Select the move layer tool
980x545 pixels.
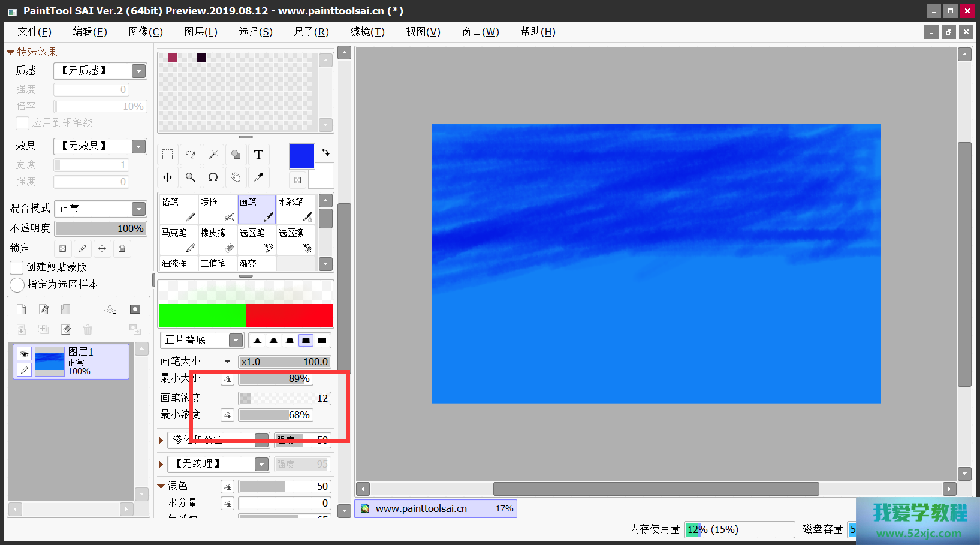168,177
